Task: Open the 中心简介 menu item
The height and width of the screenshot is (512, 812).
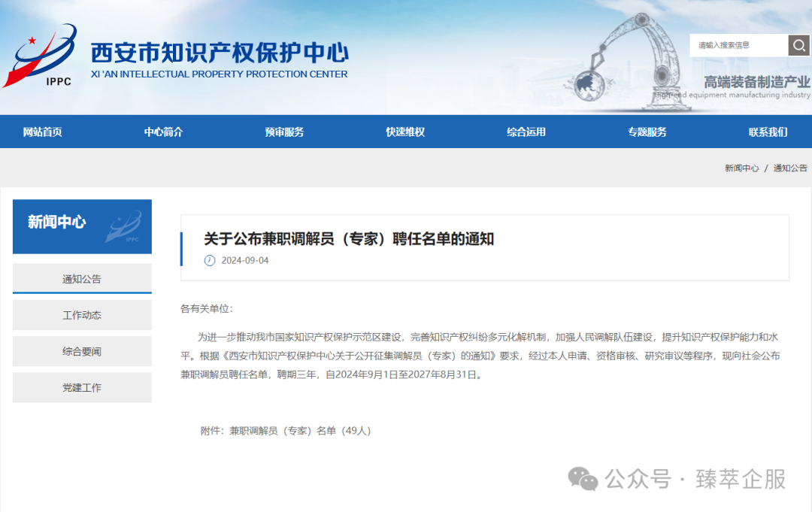Action: pos(162,132)
